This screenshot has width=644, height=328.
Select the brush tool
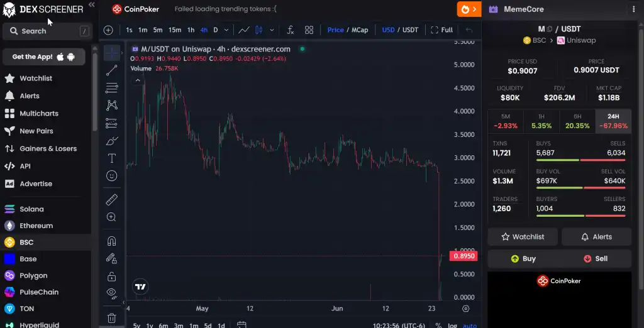[x=111, y=141]
